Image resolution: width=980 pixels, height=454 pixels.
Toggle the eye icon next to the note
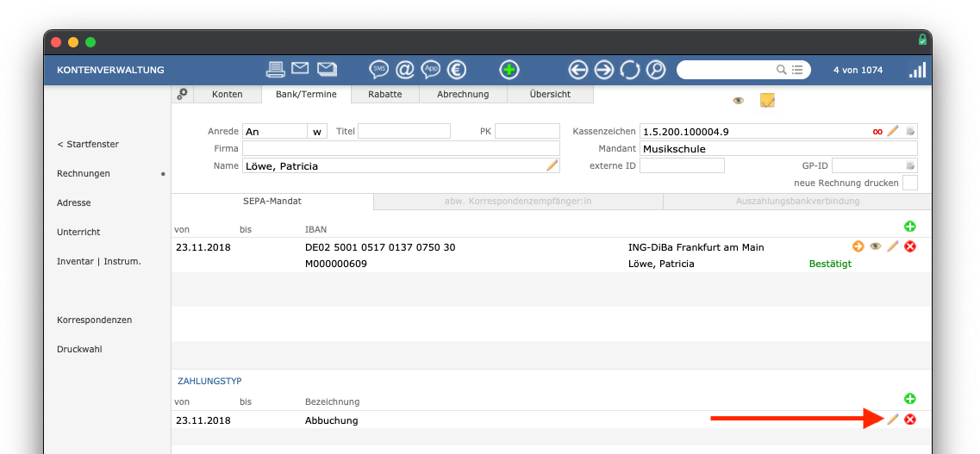click(x=738, y=101)
